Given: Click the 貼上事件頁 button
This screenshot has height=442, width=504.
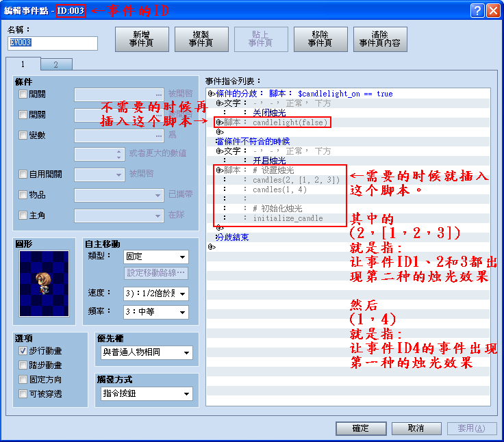Looking at the screenshot, I should point(261,39).
